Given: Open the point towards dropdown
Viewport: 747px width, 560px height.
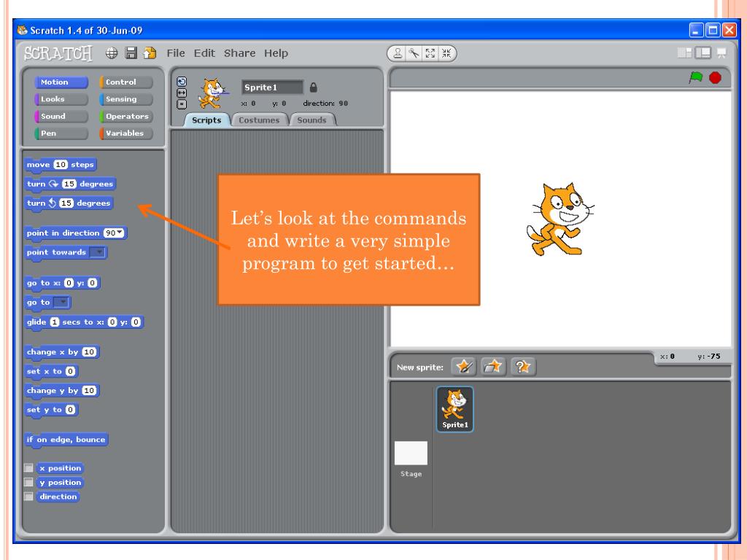Looking at the screenshot, I should point(98,252).
